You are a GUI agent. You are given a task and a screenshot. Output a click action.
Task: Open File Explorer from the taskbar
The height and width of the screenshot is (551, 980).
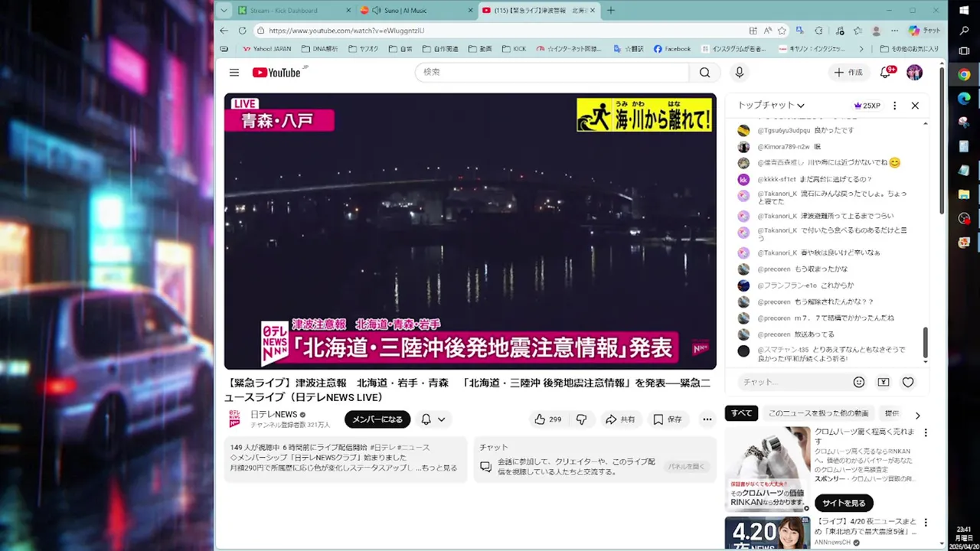[964, 194]
